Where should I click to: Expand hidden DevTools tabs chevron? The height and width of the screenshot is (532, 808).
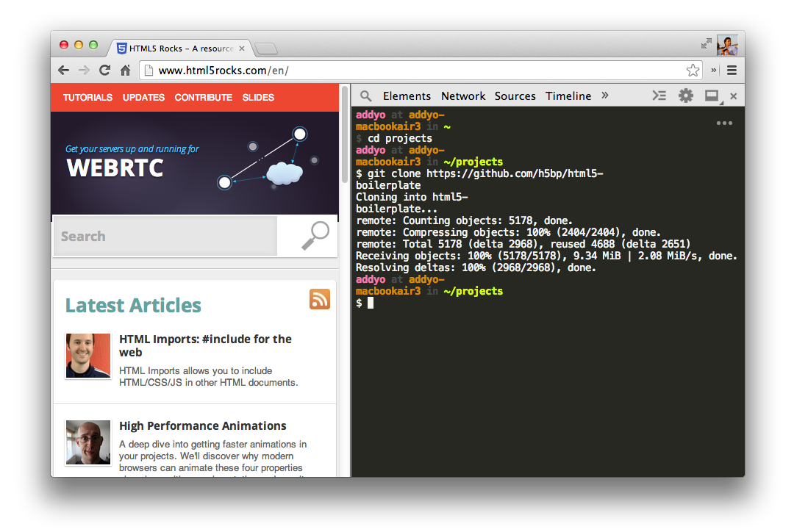pos(605,96)
